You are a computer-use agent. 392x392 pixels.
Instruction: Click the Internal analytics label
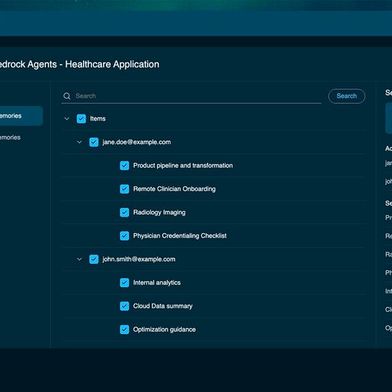tap(157, 283)
